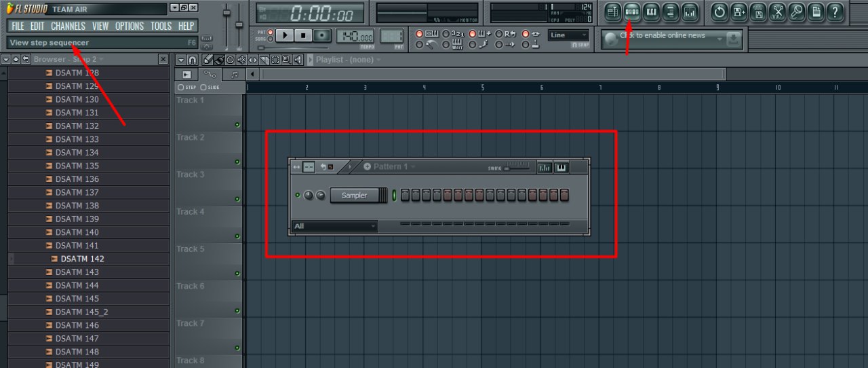The height and width of the screenshot is (368, 868).
Task: Select the mute tool in Playlist toolbar
Action: pyautogui.click(x=241, y=60)
